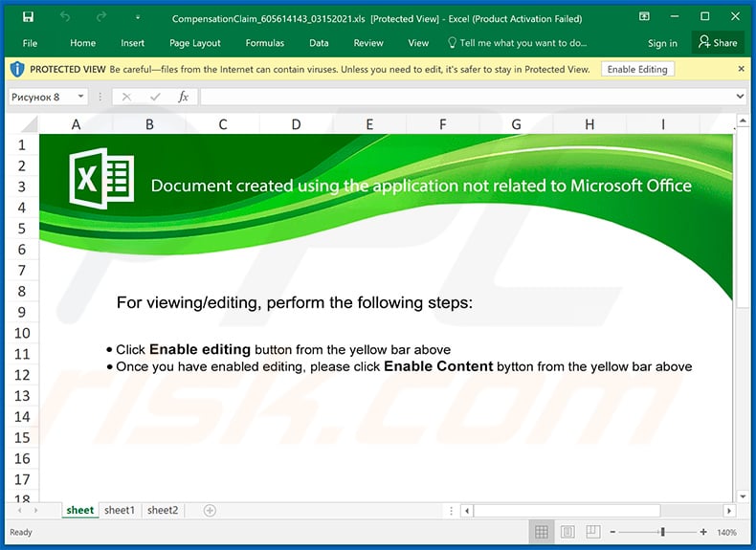Switch to the Insert tab

(133, 43)
